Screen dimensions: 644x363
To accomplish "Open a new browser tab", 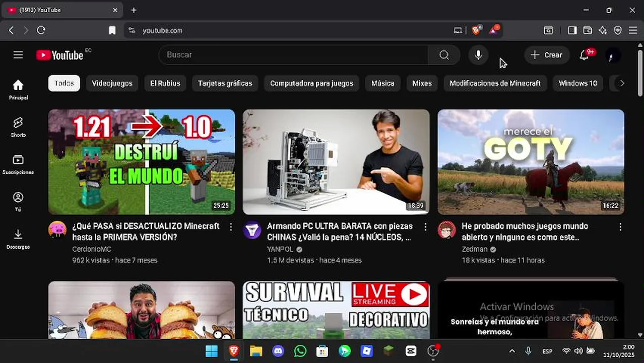I will (x=134, y=10).
